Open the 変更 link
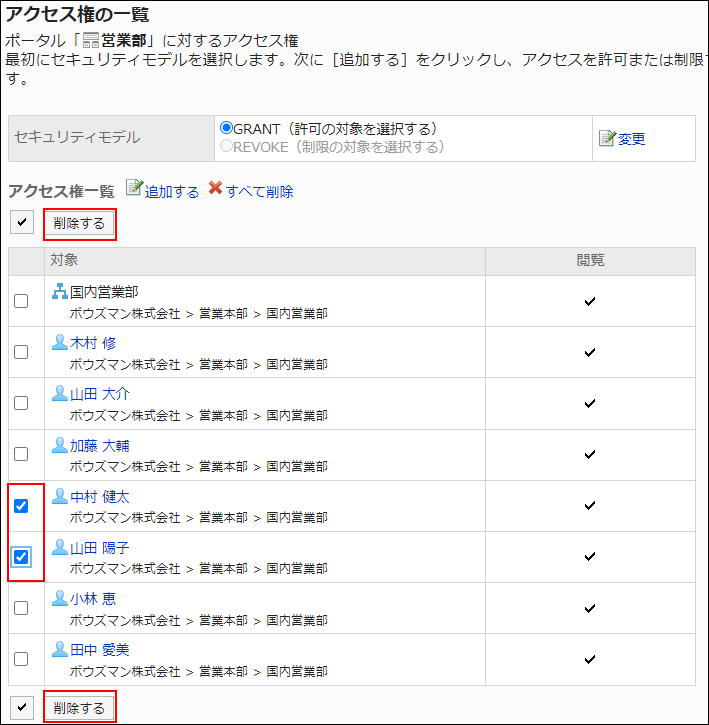709x725 pixels. tap(631, 139)
